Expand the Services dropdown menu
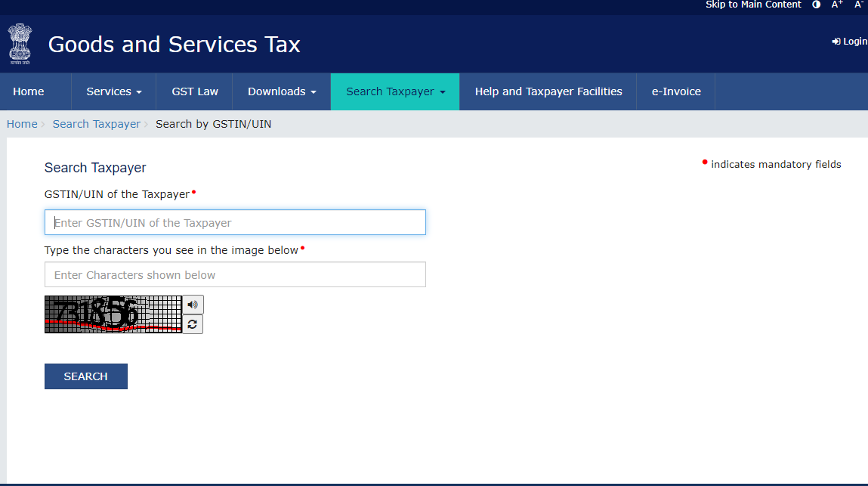Screen dimensions: 868x486 click(x=113, y=91)
